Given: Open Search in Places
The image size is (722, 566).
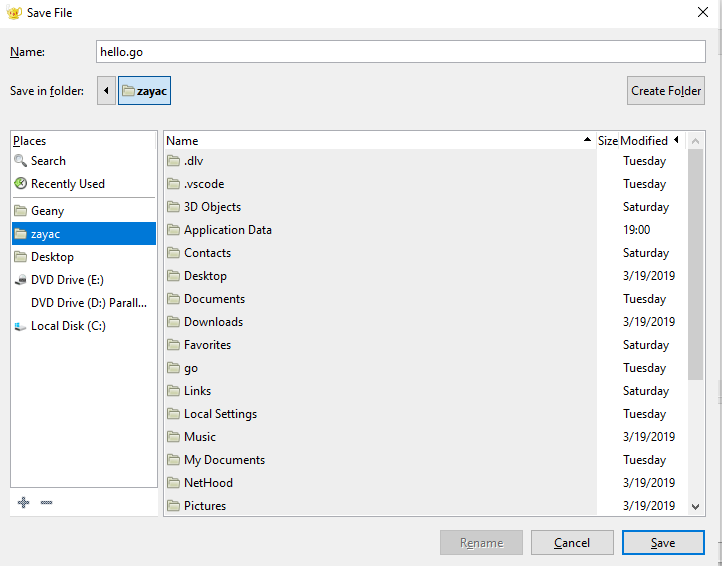Looking at the screenshot, I should (84, 161).
